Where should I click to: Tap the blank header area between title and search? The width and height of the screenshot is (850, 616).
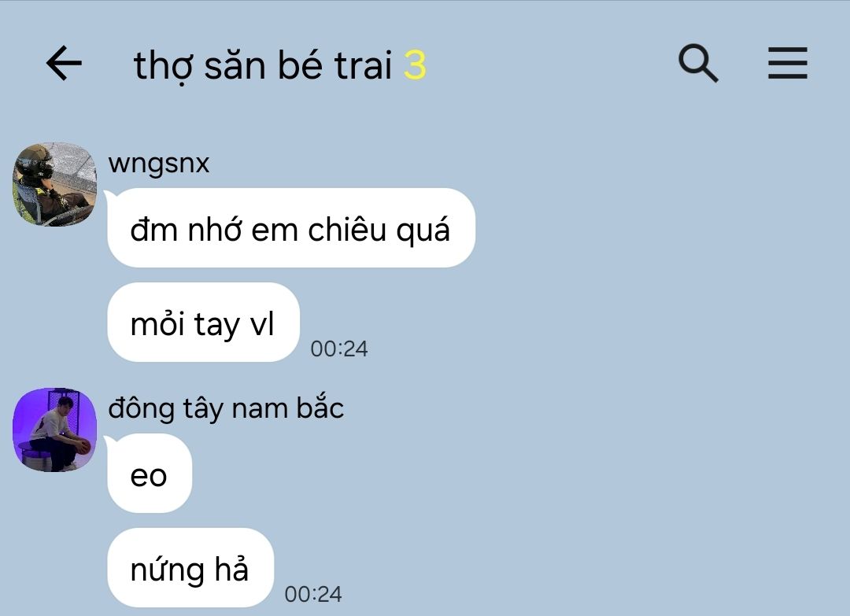[x=550, y=64]
